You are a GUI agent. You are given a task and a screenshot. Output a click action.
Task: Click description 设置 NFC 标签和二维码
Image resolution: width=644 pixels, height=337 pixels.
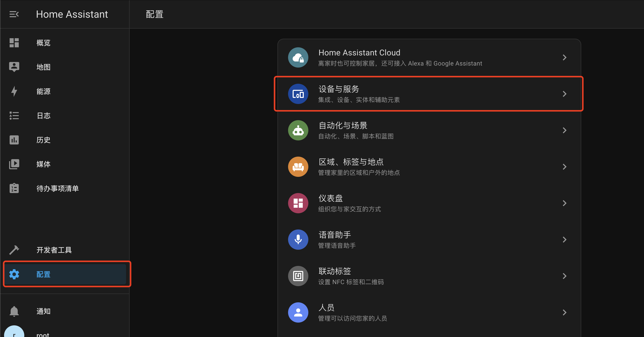351,282
